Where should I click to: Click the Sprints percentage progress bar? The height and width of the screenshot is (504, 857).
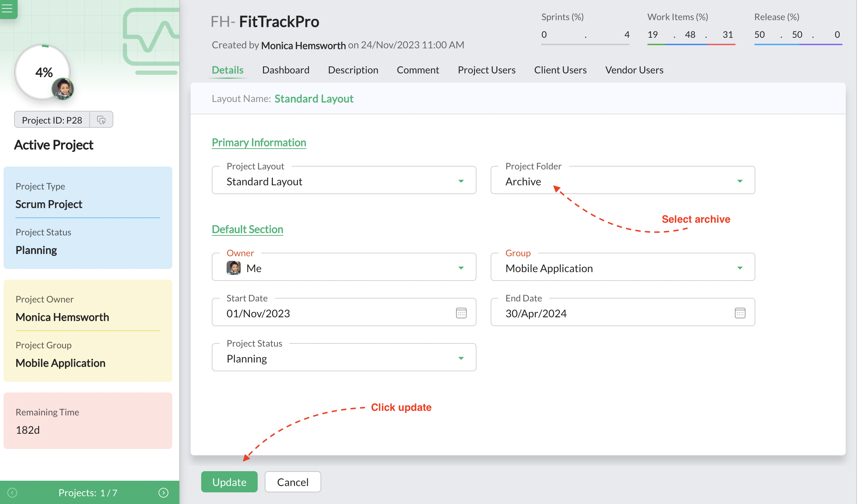(x=585, y=44)
